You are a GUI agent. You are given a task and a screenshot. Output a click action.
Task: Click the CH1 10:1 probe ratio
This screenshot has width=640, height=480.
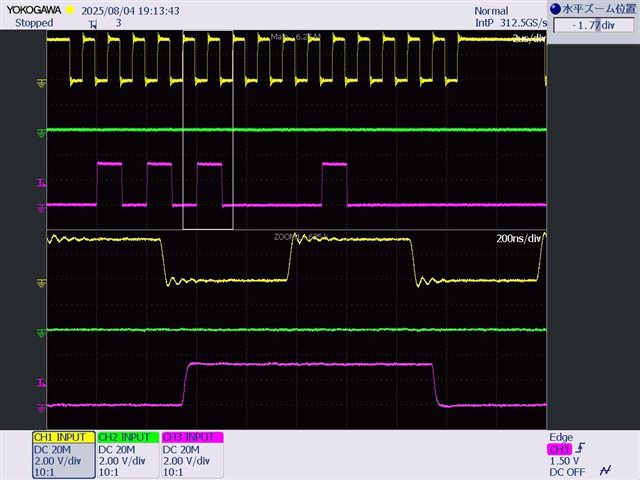pyautogui.click(x=44, y=472)
